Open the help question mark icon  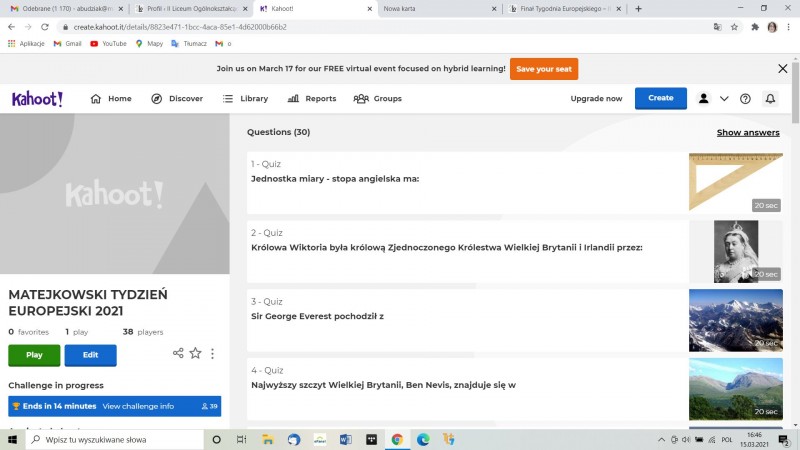[x=745, y=99]
